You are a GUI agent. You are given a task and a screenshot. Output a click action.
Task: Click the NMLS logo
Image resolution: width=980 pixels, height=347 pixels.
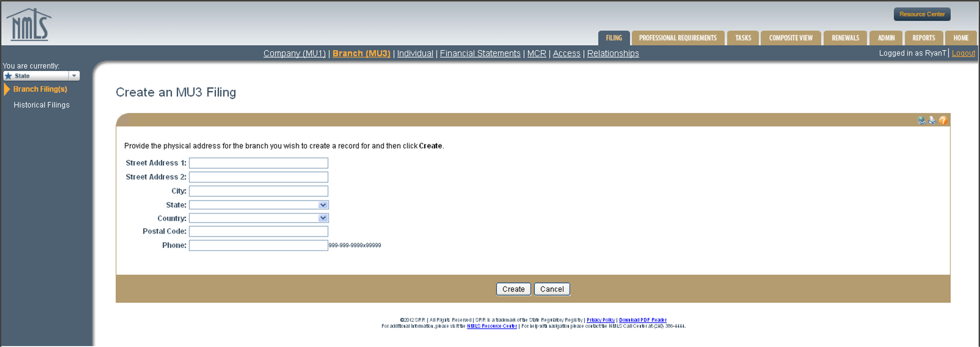[29, 25]
